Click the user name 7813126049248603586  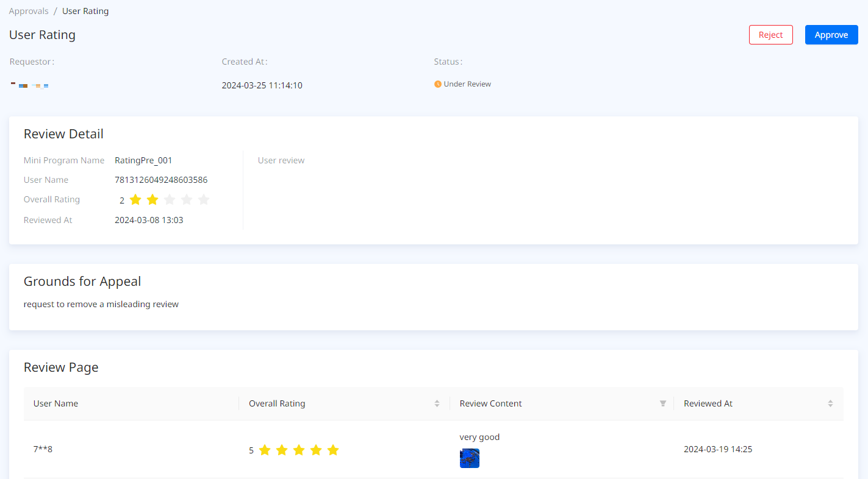click(161, 180)
